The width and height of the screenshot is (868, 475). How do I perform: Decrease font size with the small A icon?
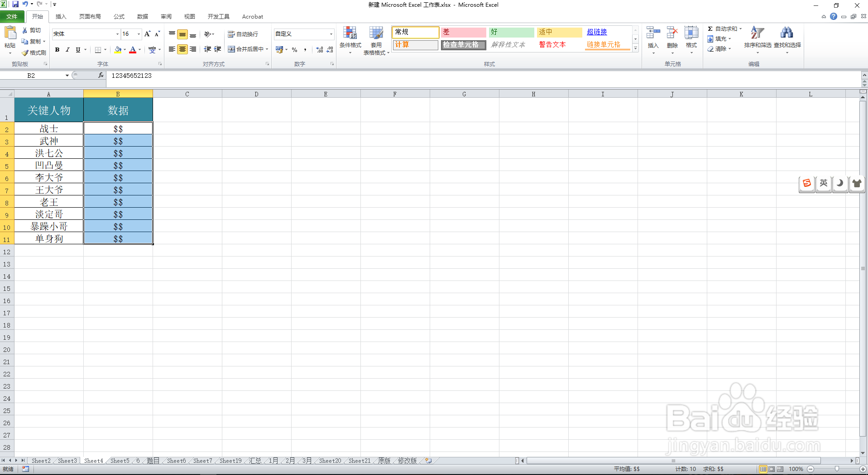pos(157,34)
